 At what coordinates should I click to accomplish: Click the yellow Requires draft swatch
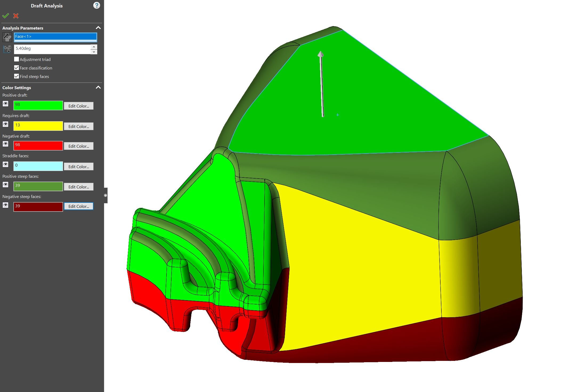click(x=38, y=126)
